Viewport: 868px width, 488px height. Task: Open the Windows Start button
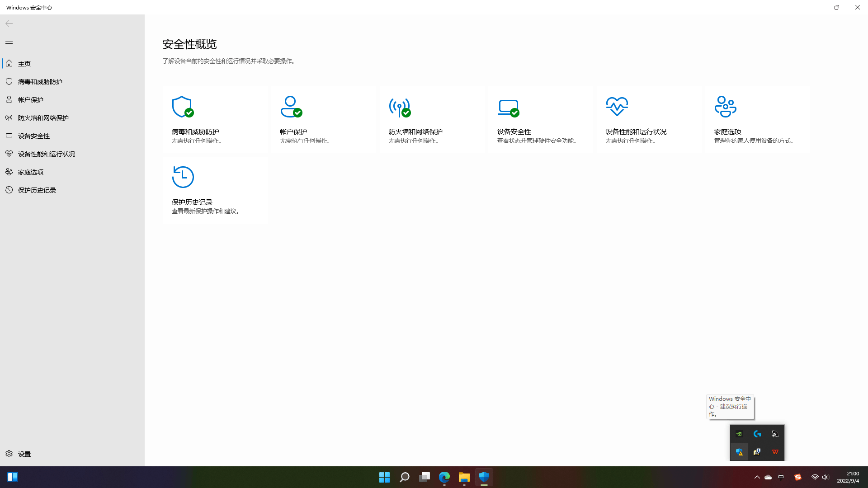pyautogui.click(x=385, y=477)
